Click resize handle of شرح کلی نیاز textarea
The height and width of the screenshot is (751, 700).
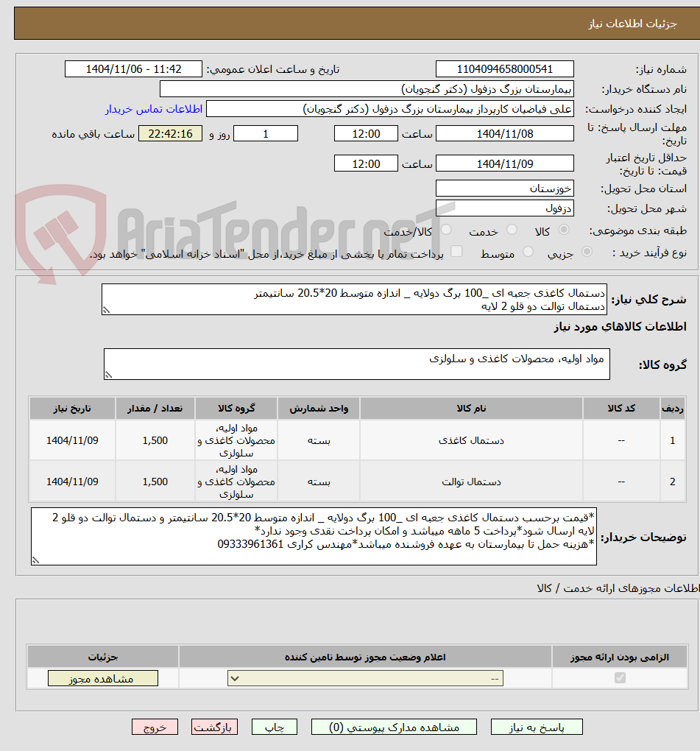(x=106, y=311)
